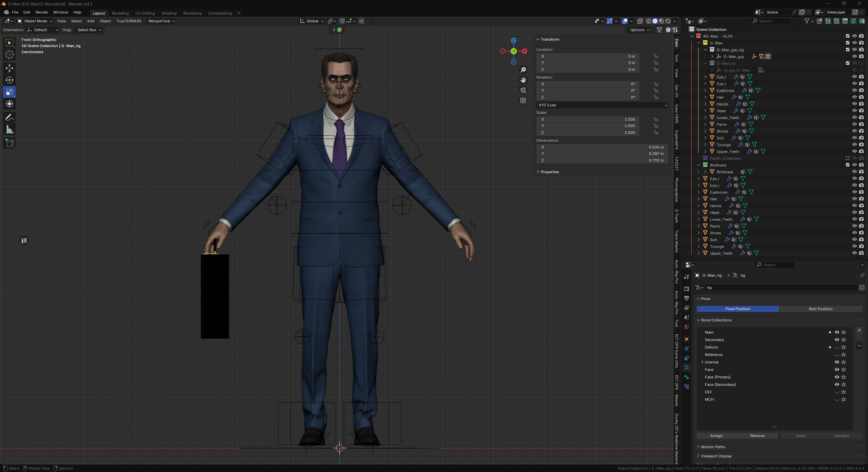
Task: Open the UV Editing workspace tab
Action: point(145,13)
